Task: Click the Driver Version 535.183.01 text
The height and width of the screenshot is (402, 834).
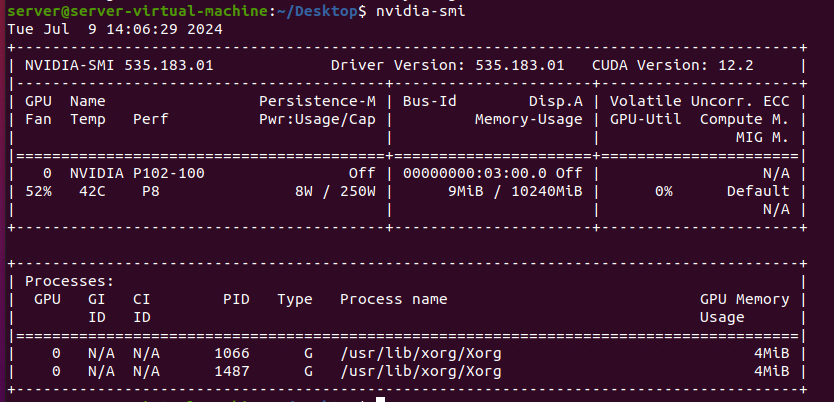Action: click(x=447, y=65)
